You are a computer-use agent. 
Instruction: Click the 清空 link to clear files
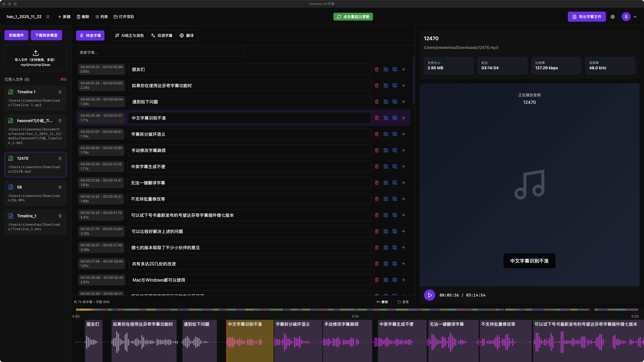click(x=63, y=79)
